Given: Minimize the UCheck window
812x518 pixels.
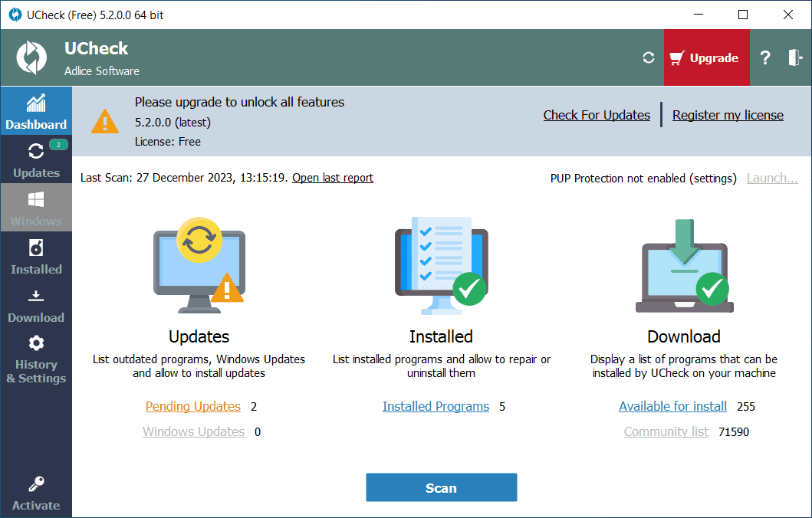Looking at the screenshot, I should point(698,15).
